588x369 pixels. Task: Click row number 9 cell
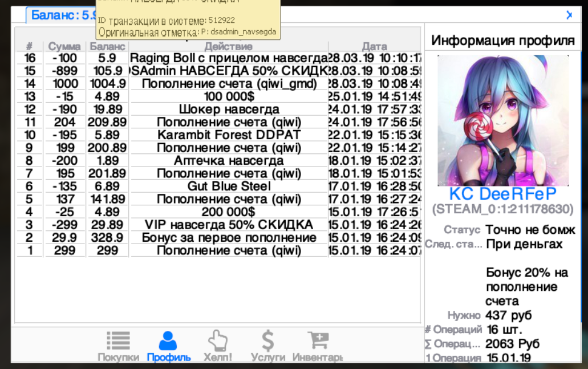pos(29,148)
